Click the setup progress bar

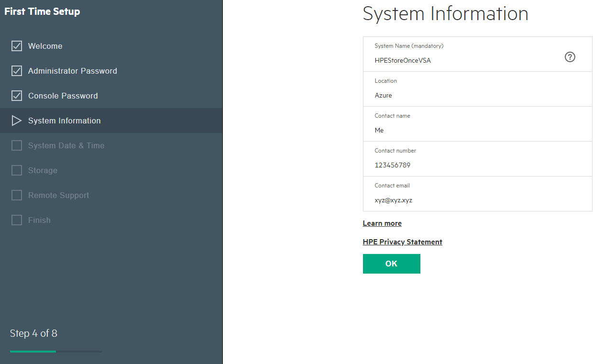pyautogui.click(x=55, y=351)
